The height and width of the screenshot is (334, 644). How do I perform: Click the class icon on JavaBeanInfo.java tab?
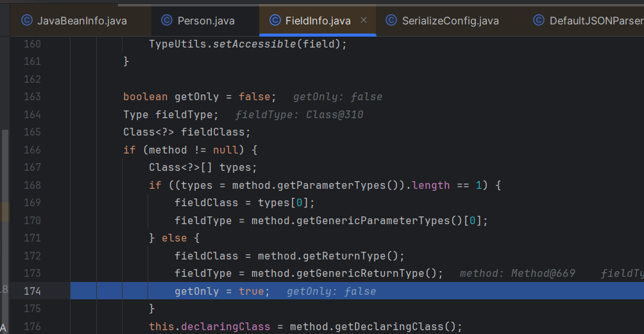click(27, 21)
